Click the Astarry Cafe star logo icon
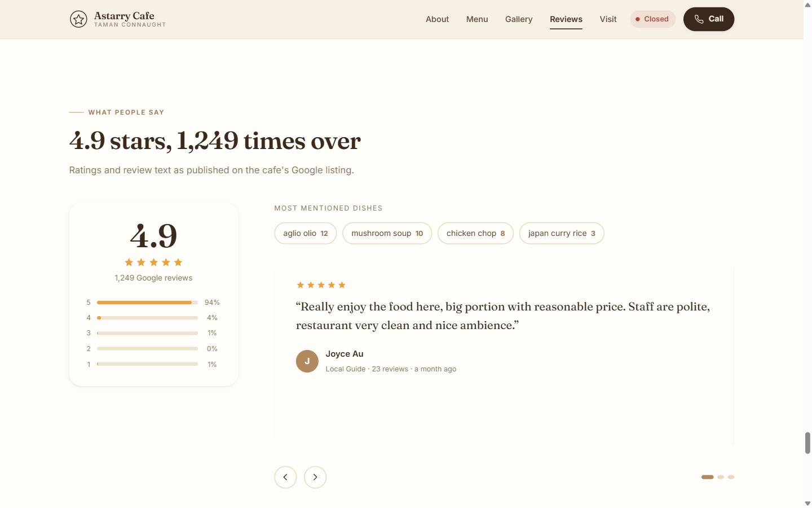The width and height of the screenshot is (812, 508). tap(78, 19)
